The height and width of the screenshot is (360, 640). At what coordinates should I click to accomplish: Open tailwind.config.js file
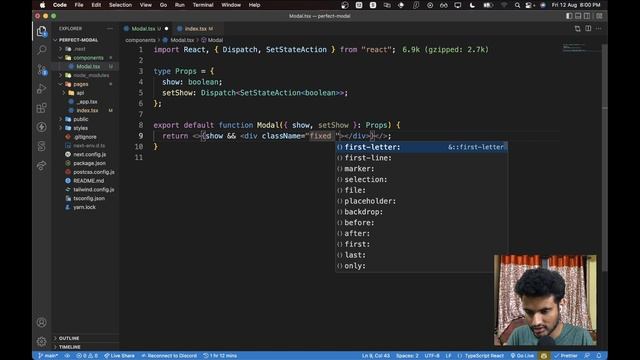pyautogui.click(x=93, y=189)
